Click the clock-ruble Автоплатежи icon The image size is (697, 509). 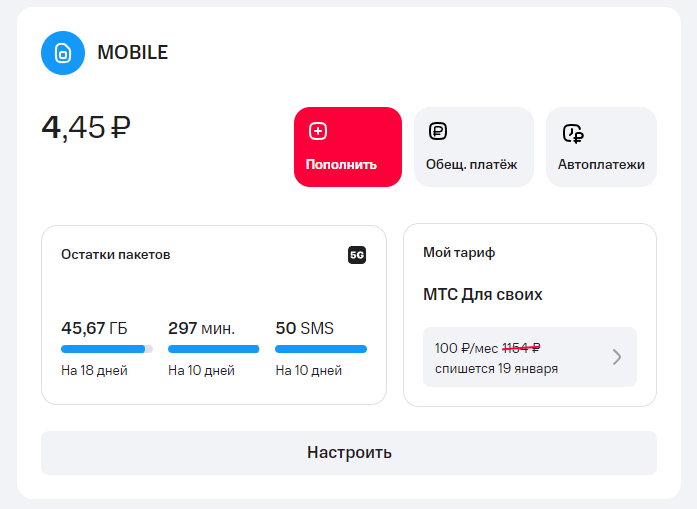tap(572, 133)
